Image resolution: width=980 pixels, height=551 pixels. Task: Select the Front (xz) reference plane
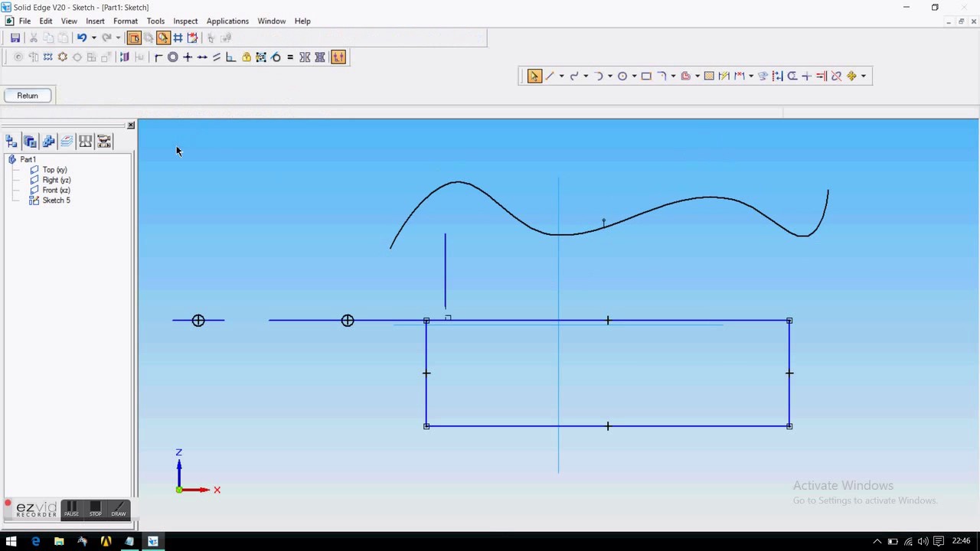pyautogui.click(x=56, y=190)
